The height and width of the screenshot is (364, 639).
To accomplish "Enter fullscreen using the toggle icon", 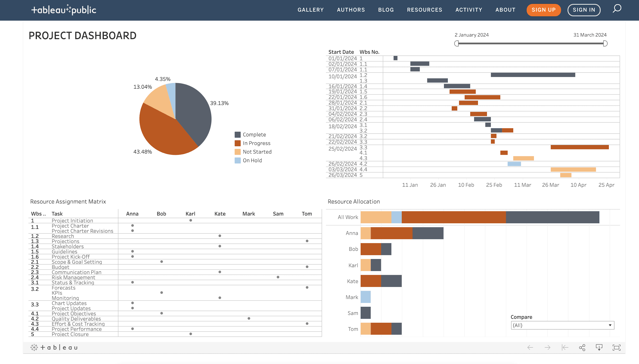I will (617, 347).
